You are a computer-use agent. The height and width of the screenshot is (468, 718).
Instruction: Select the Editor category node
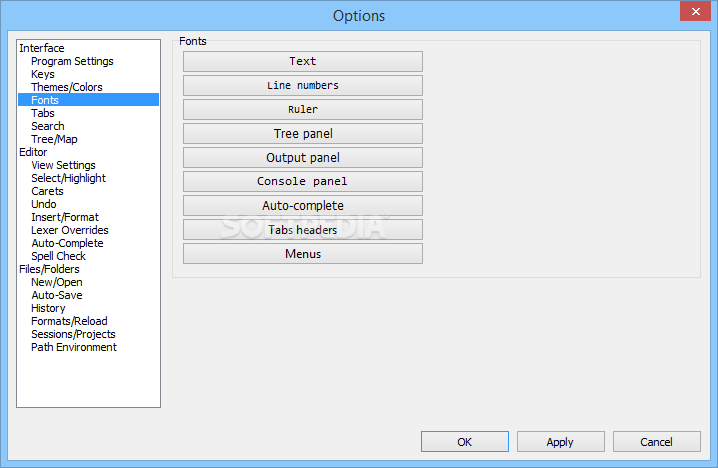pos(33,152)
